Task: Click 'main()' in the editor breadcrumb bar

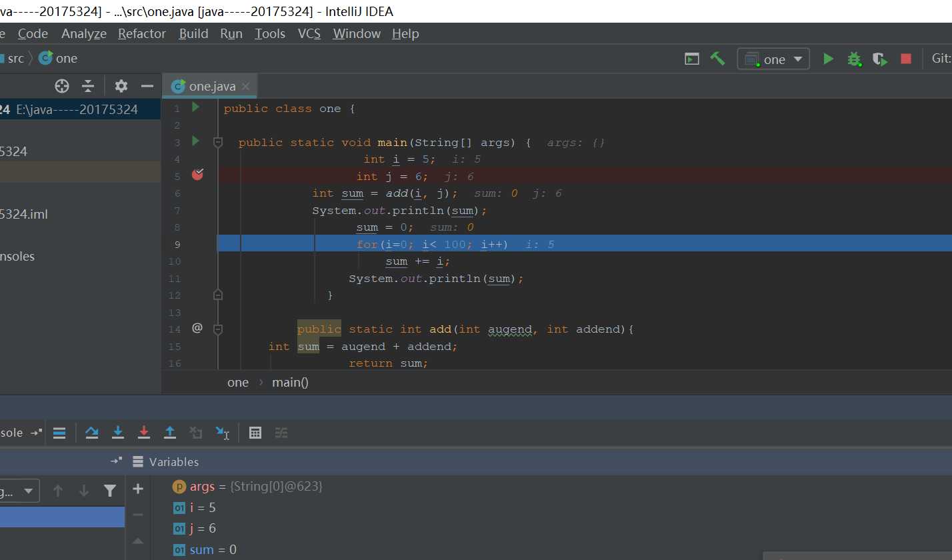Action: [x=290, y=383]
